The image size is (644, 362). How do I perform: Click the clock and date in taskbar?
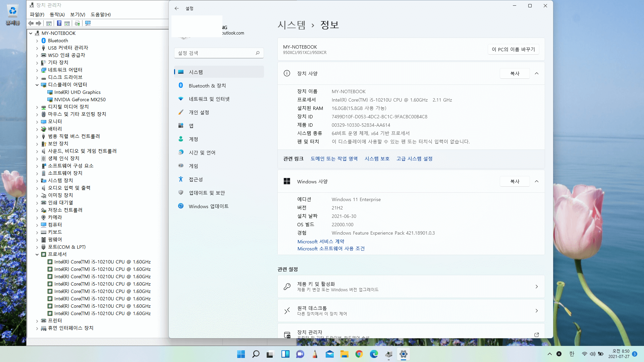[x=619, y=354]
